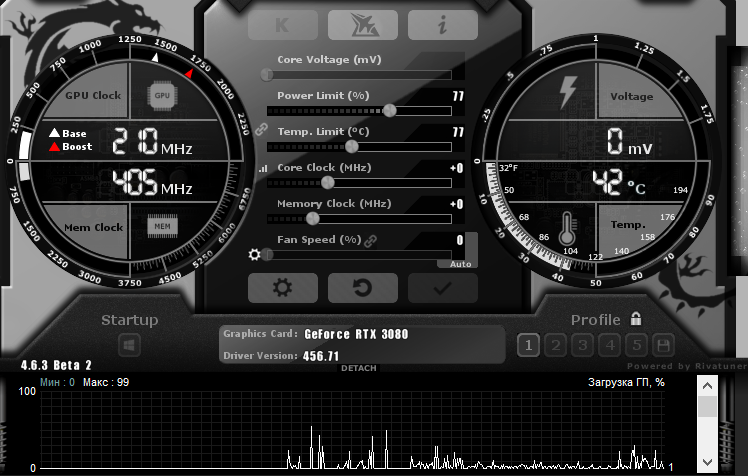Click the Макс : 99 graph label

pos(106,383)
